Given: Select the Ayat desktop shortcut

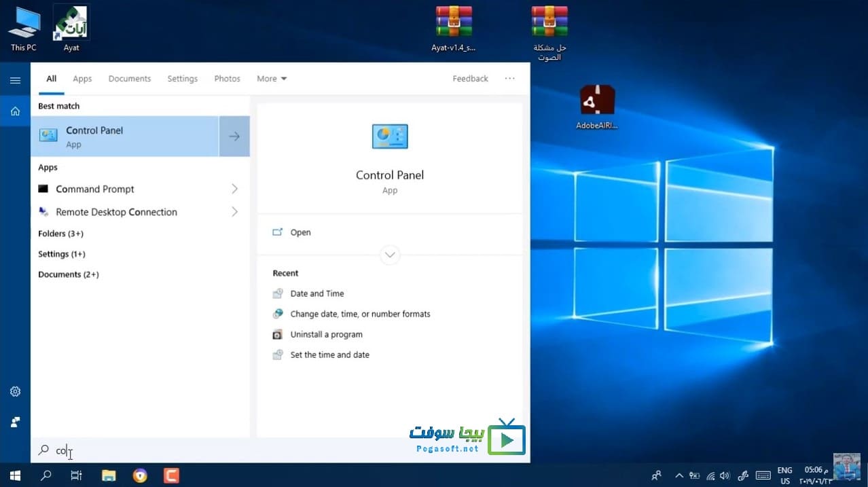Looking at the screenshot, I should point(71,29).
